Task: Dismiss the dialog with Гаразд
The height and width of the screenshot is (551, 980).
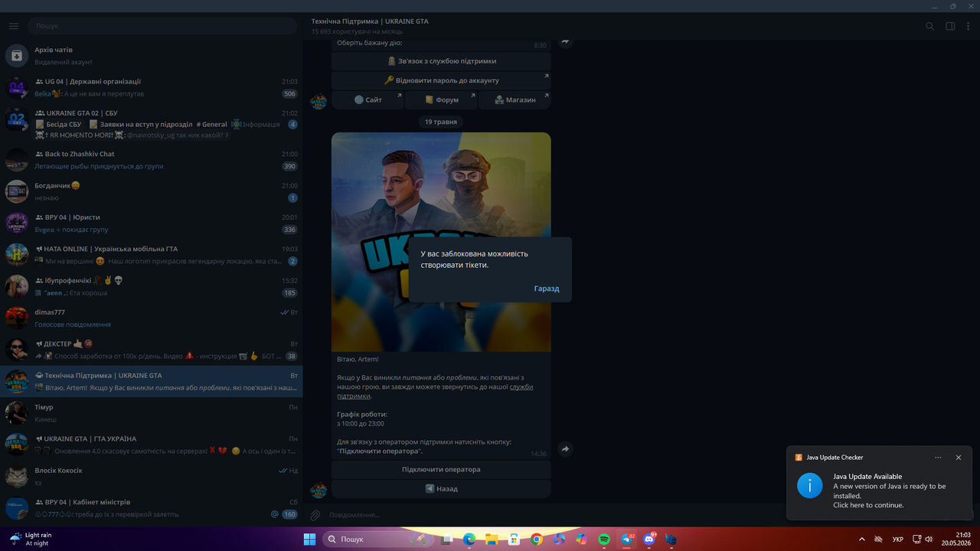Action: [x=547, y=289]
